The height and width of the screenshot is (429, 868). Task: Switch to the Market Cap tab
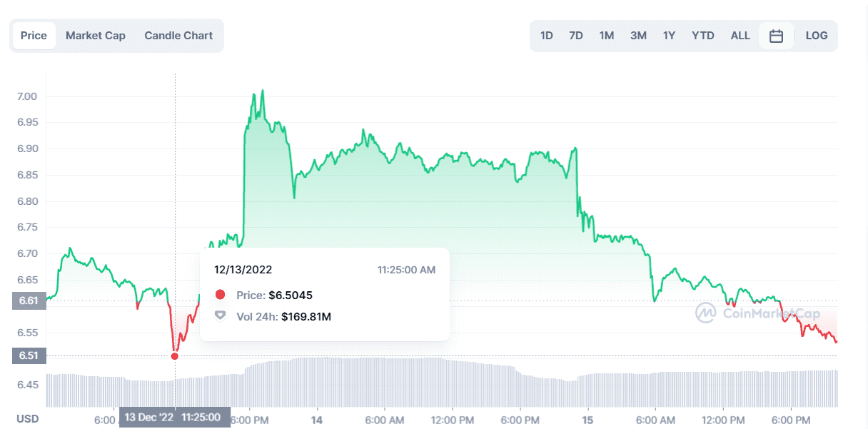point(96,35)
